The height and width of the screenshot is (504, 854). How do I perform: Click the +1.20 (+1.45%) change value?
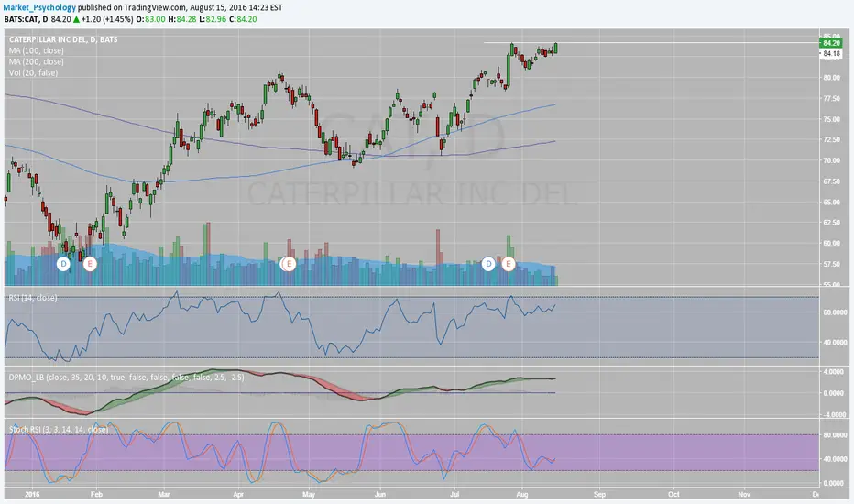pos(106,19)
